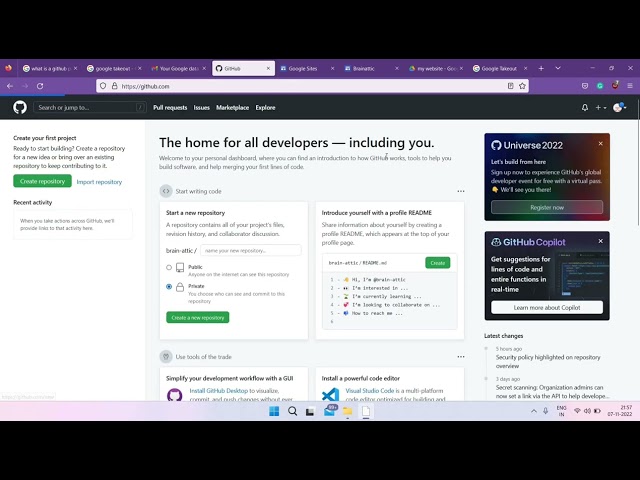Show hidden system tray icons
The height and width of the screenshot is (480, 640).
(533, 411)
